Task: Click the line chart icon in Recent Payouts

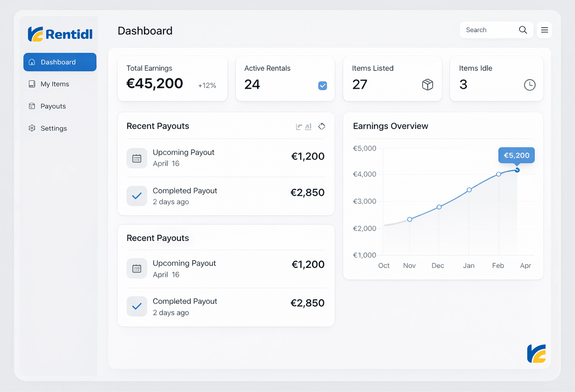Action: 299,127
